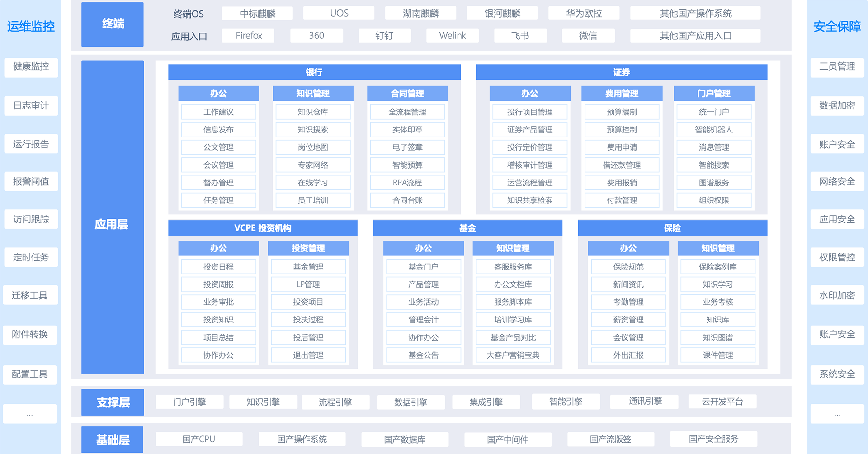Select 日志审计 in the left column

click(x=31, y=106)
